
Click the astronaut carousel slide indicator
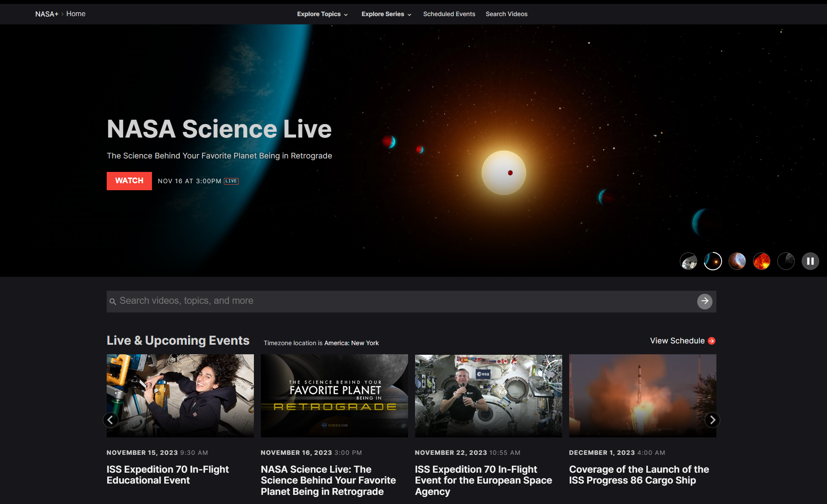688,261
